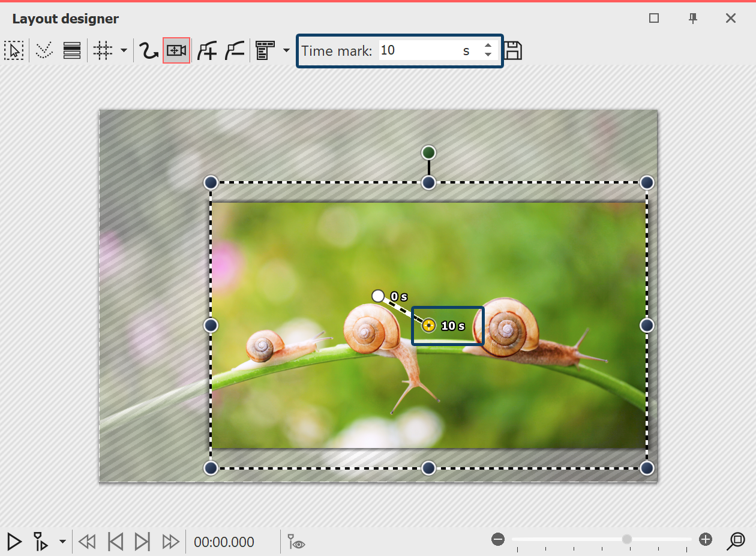Select the camera pan tool
756x556 pixels.
point(176,50)
